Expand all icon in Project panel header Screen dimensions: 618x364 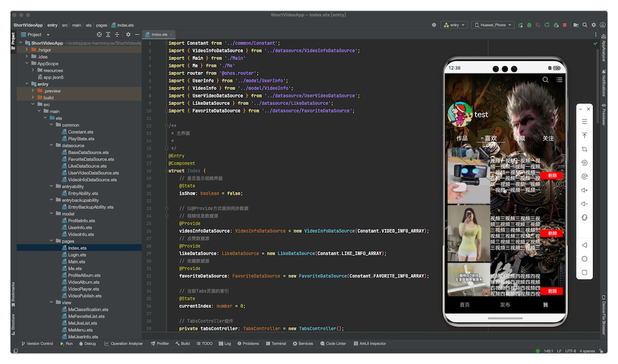tap(108, 34)
